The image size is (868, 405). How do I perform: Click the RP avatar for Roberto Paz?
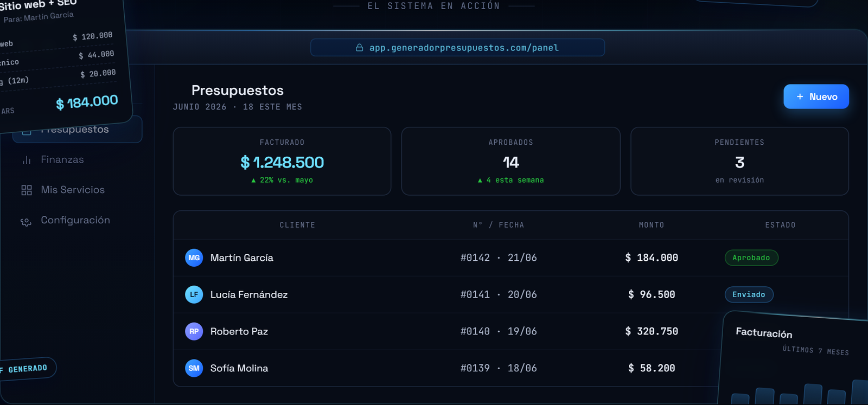coord(194,331)
